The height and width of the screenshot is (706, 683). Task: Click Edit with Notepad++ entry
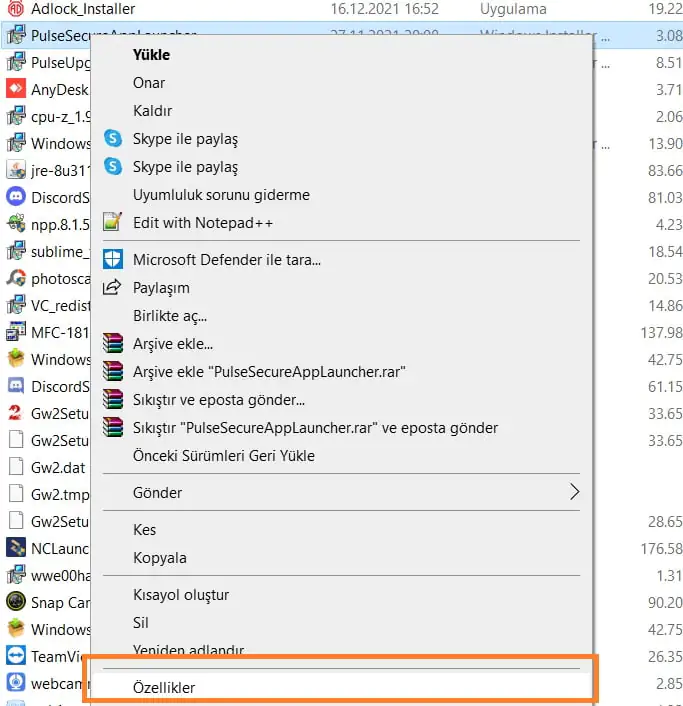click(x=341, y=223)
